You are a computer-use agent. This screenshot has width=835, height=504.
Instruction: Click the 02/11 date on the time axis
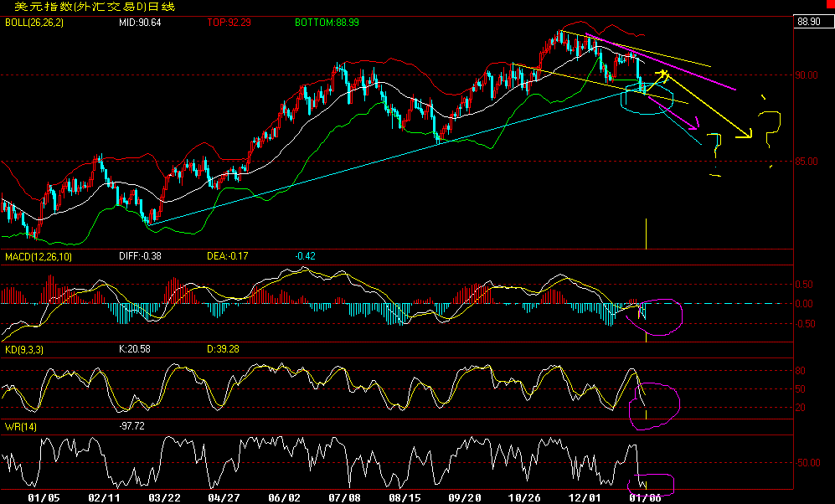[x=104, y=498]
